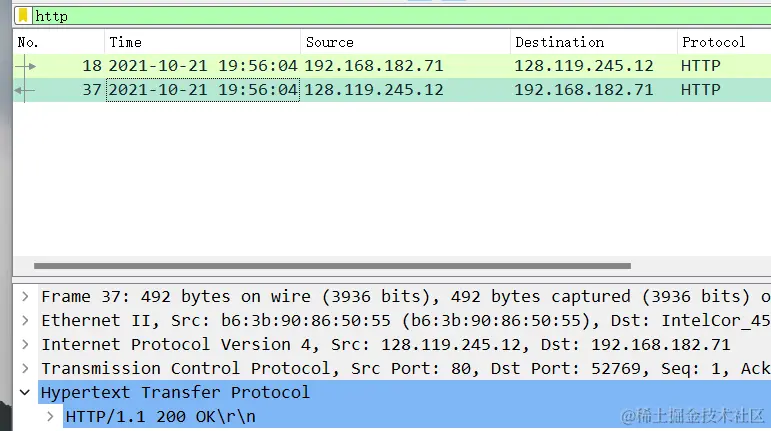The width and height of the screenshot is (771, 431).
Task: Expand the Frame 37 details
Action: coord(25,297)
